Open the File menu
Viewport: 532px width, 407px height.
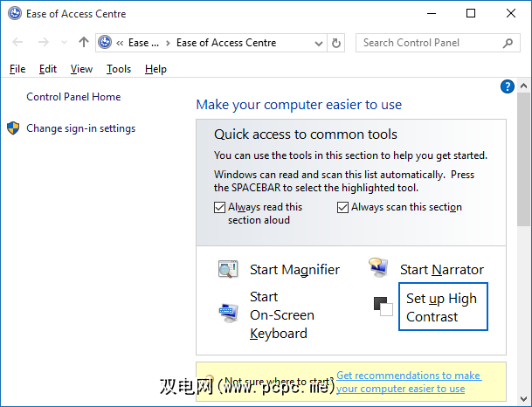pos(17,69)
